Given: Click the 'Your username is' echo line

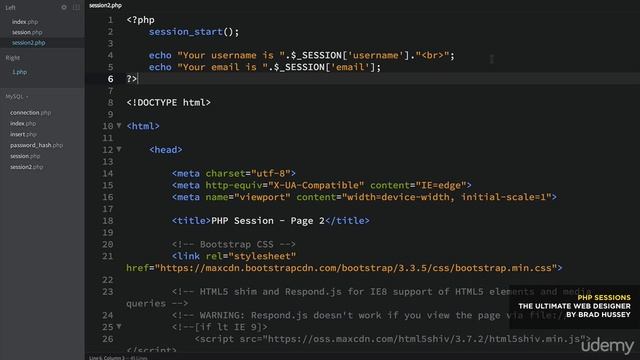Looking at the screenshot, I should click(x=302, y=56).
